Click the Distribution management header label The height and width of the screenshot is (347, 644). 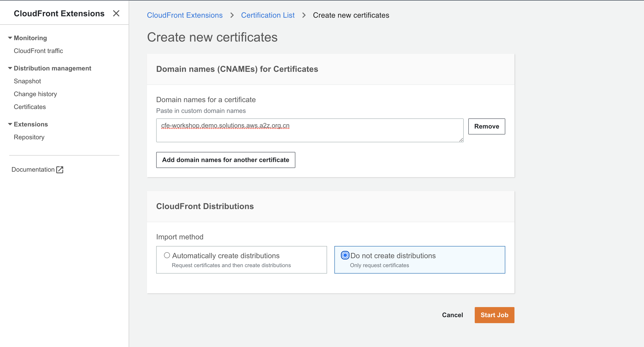coord(53,68)
